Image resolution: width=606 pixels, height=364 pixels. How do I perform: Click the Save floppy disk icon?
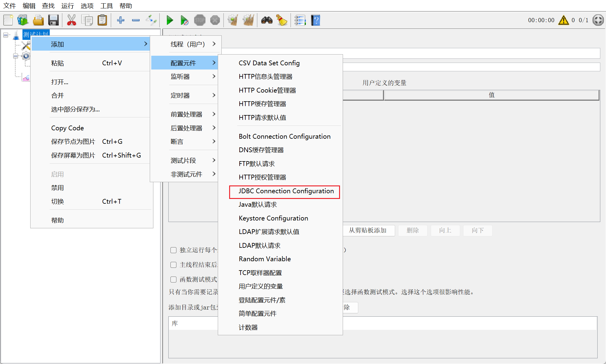(x=53, y=20)
